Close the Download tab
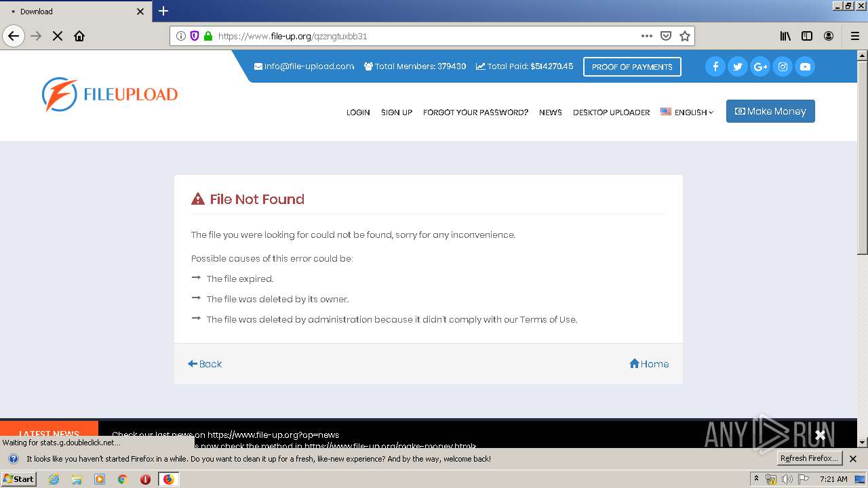868x488 pixels. click(x=140, y=12)
